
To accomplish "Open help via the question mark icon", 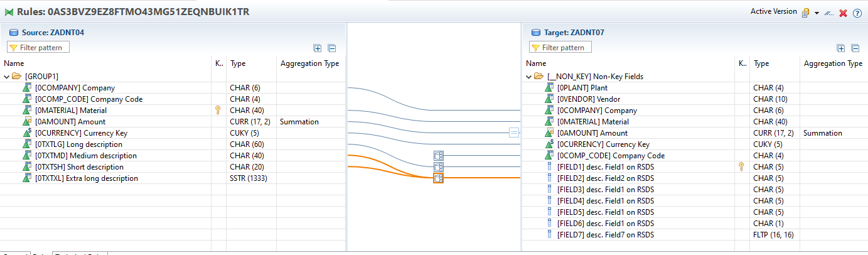I will pos(857,13).
